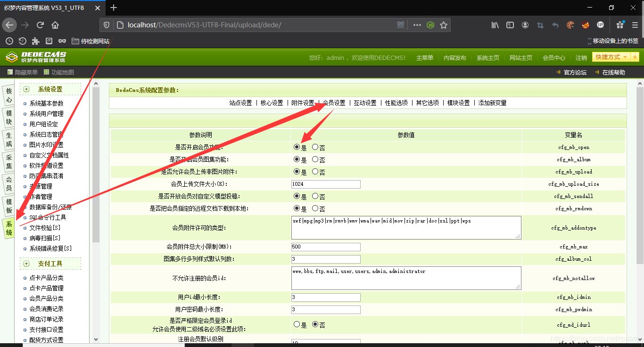This screenshot has height=347, width=644.
Task: Open the page actions three-dots menu
Action: [417, 25]
